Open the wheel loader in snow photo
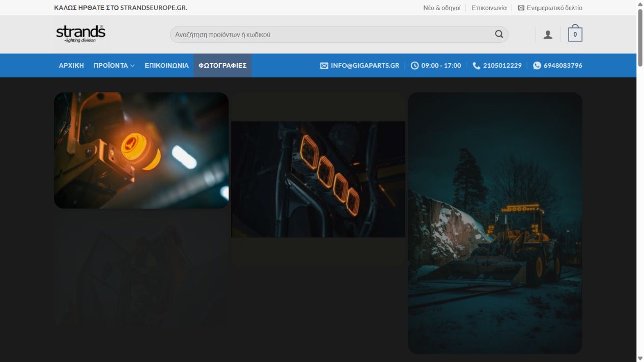The height and width of the screenshot is (362, 644). pos(495,223)
